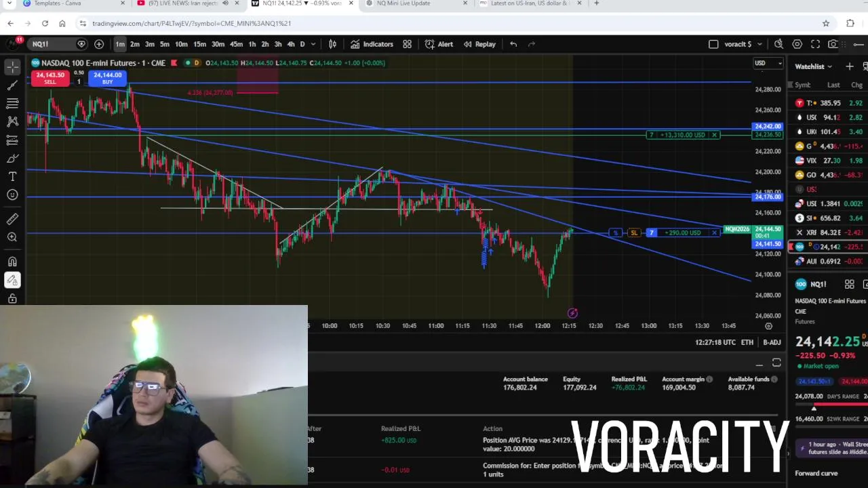Enter fullscreen chart mode
The width and height of the screenshot is (868, 488).
[815, 44]
